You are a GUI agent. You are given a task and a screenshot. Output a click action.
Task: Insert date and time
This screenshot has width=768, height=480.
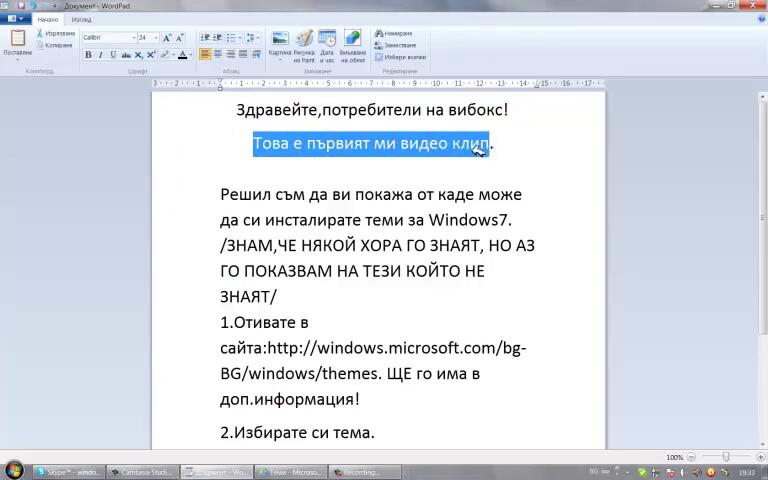327,39
